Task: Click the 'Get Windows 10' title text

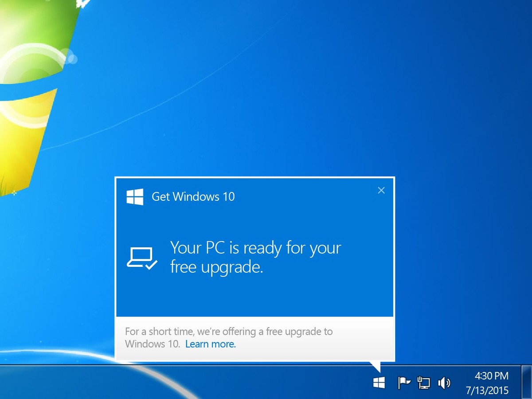Action: (193, 196)
